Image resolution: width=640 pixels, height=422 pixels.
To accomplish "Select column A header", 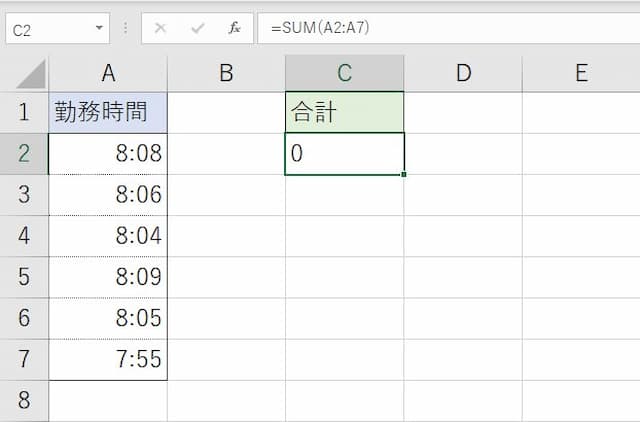I will (107, 73).
